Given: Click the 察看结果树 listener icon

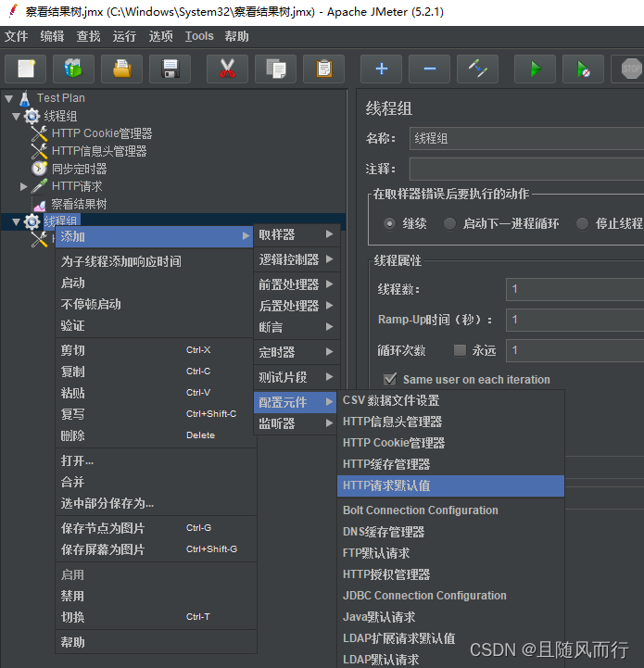Looking at the screenshot, I should (x=39, y=205).
